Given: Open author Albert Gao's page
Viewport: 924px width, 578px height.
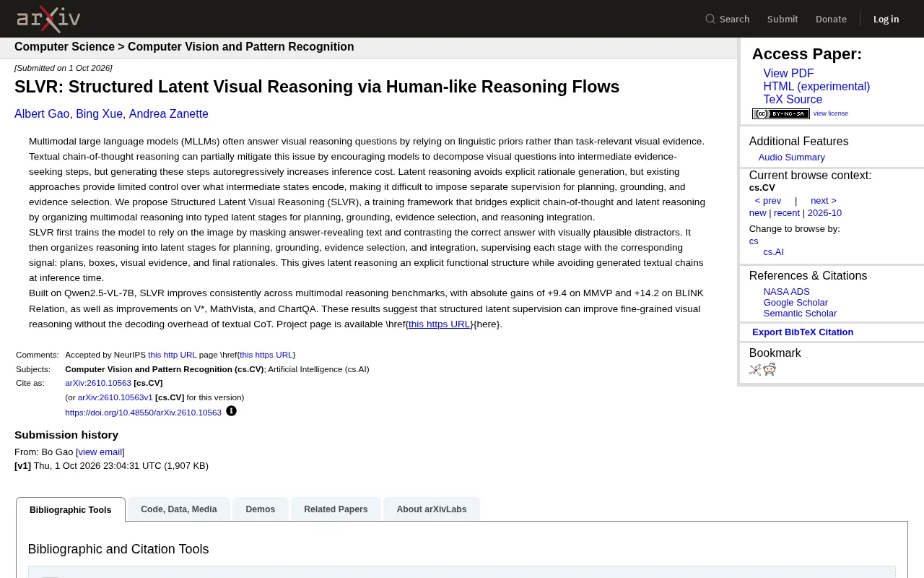Looking at the screenshot, I should [x=42, y=114].
